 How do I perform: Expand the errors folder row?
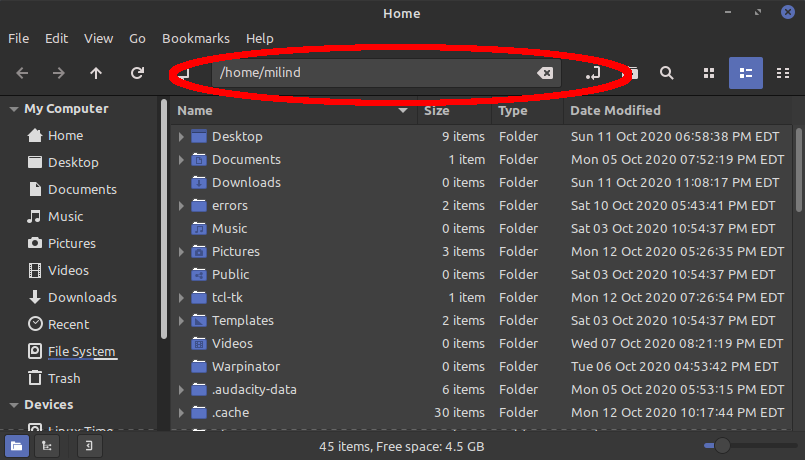click(181, 206)
